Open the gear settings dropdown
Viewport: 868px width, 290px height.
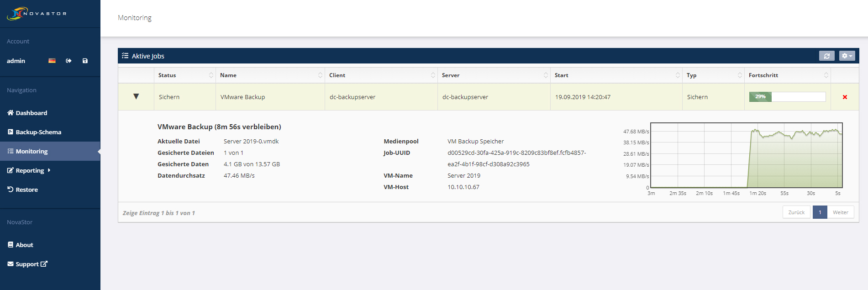point(847,56)
